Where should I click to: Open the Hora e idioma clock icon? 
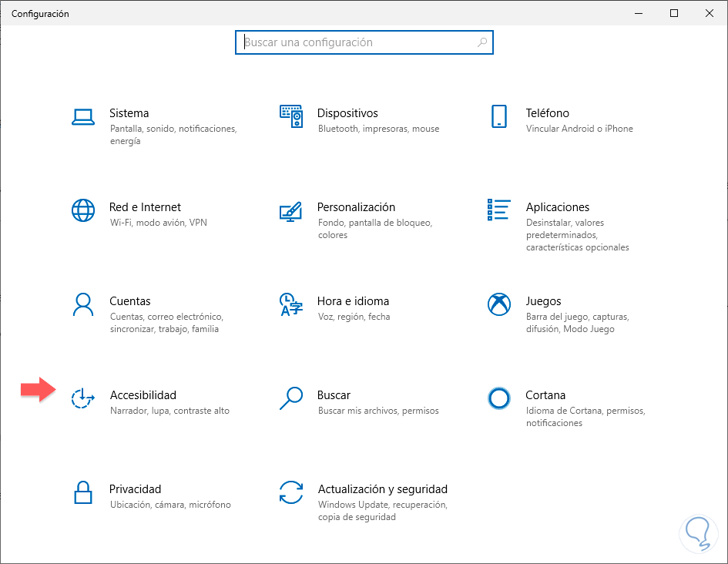point(290,304)
